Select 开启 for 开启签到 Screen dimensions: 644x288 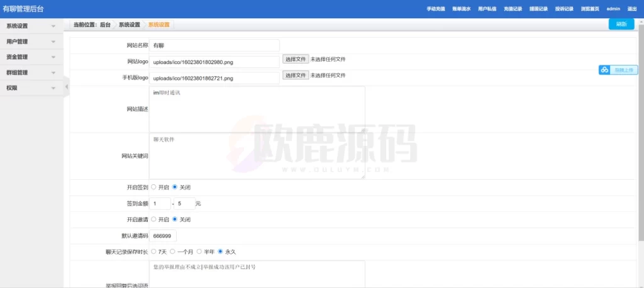click(x=153, y=187)
